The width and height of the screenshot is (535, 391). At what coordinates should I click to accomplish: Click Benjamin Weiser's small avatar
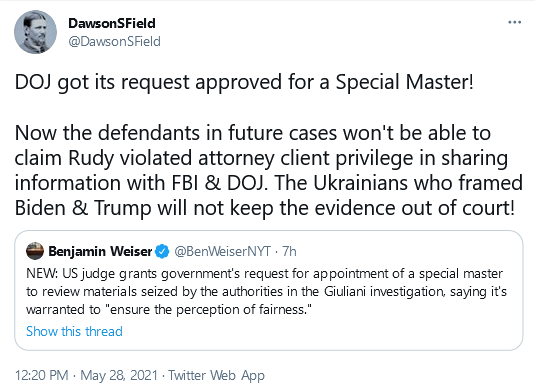click(x=35, y=251)
